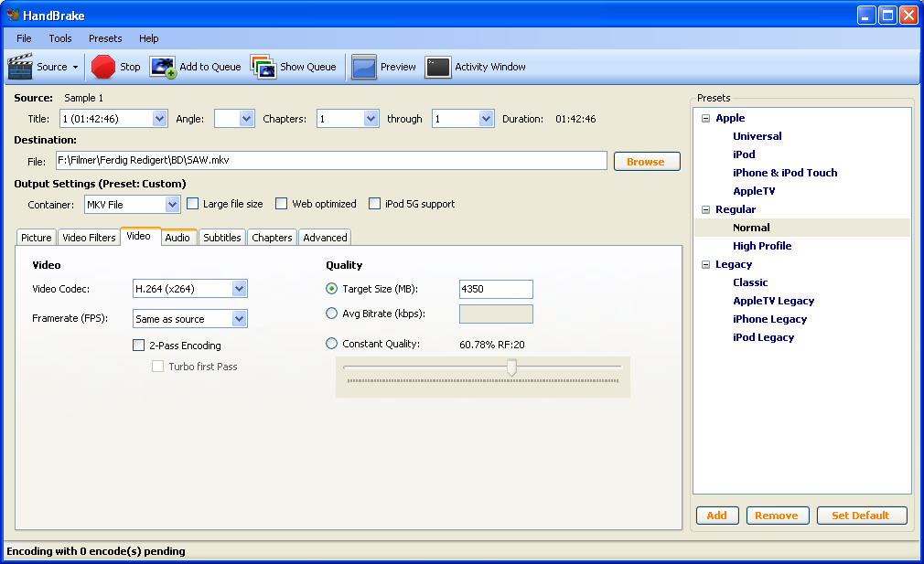924x564 pixels.
Task: Click the Browse button
Action: [646, 162]
